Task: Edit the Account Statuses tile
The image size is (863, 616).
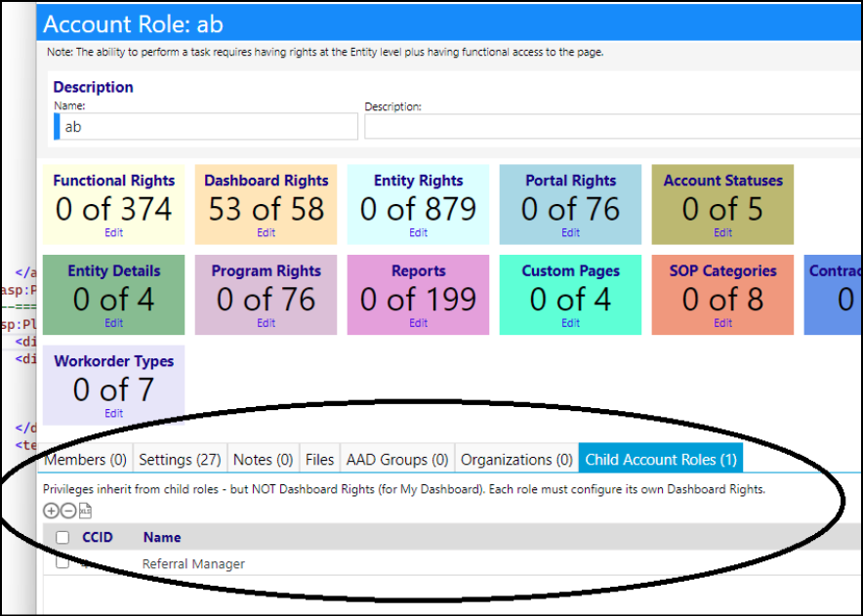Action: 722,233
